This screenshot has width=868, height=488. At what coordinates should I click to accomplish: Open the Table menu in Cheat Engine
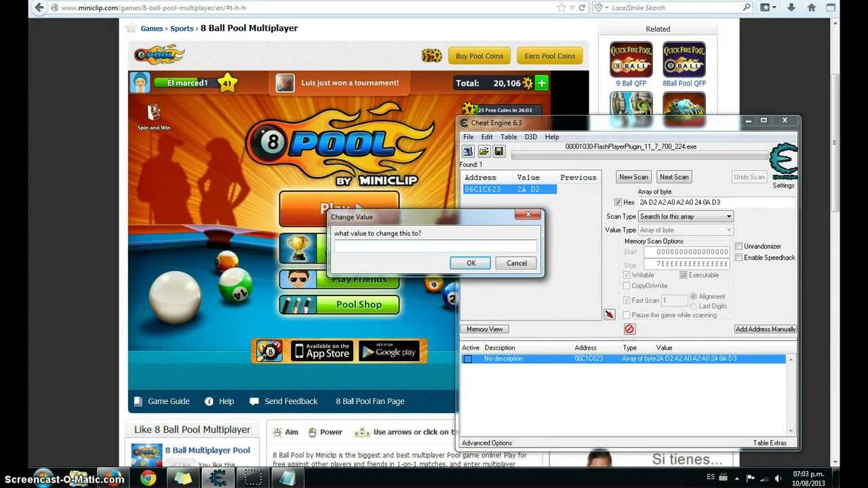tap(509, 137)
